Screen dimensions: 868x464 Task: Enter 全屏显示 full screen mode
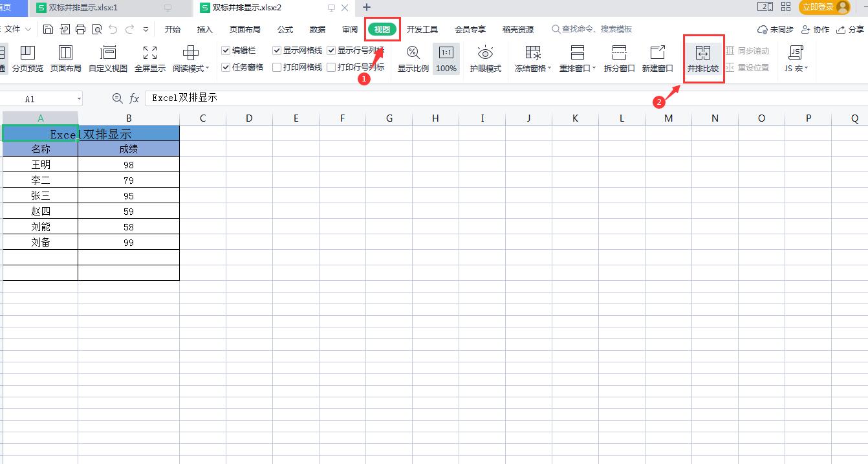click(149, 58)
